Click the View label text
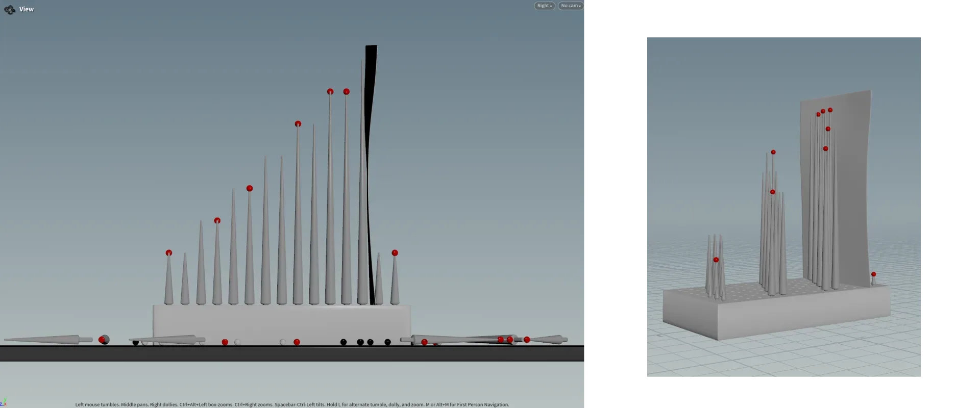The width and height of the screenshot is (980, 408). (x=27, y=9)
